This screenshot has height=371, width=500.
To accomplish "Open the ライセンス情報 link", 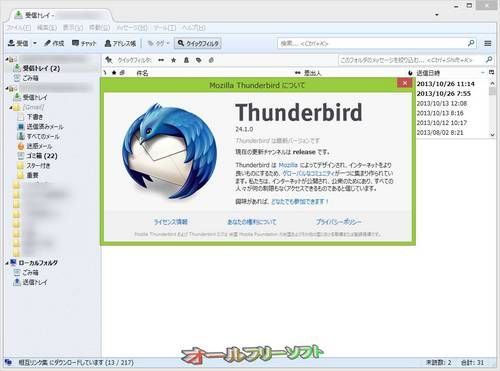I will coord(171,222).
